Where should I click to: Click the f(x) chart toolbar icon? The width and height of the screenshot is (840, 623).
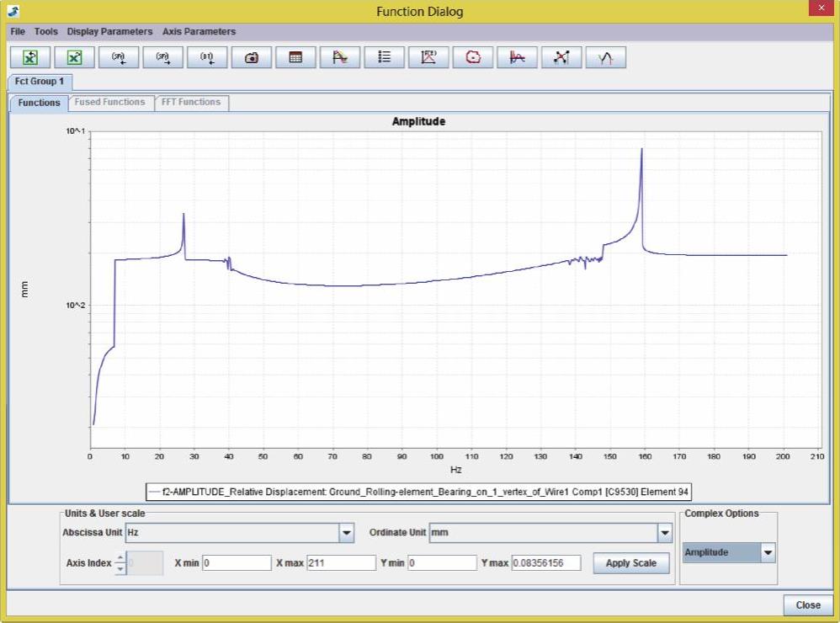(x=428, y=57)
